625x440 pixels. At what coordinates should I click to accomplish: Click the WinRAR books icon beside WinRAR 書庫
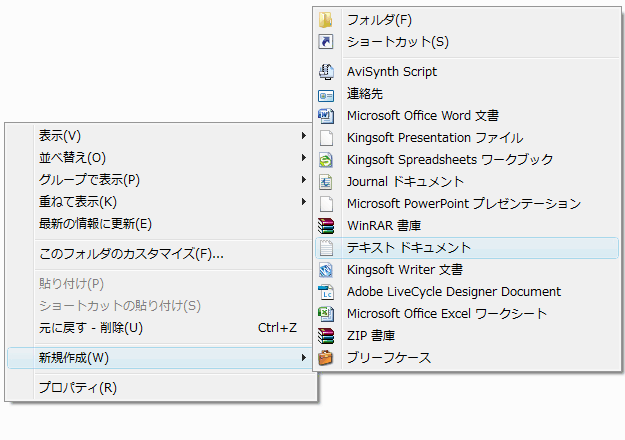click(326, 226)
